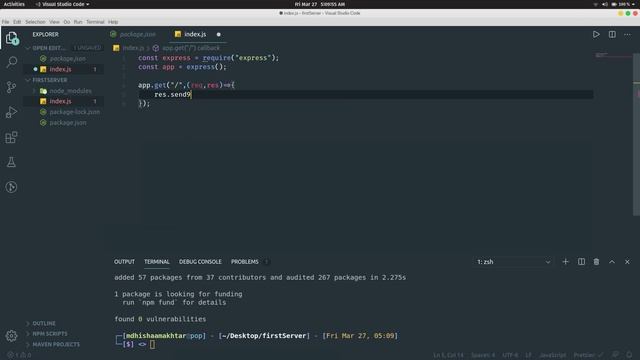This screenshot has width=640, height=360.
Task: Split the terminal
Action: (x=581, y=262)
